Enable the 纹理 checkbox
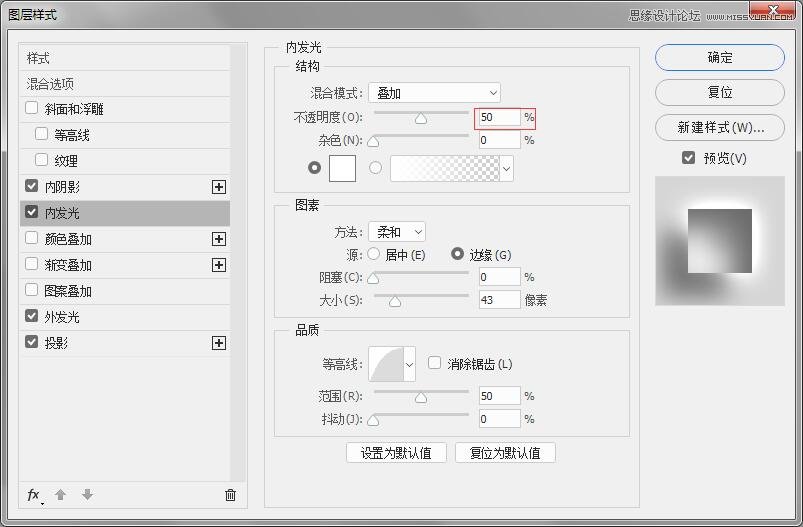803x527 pixels. coord(41,160)
